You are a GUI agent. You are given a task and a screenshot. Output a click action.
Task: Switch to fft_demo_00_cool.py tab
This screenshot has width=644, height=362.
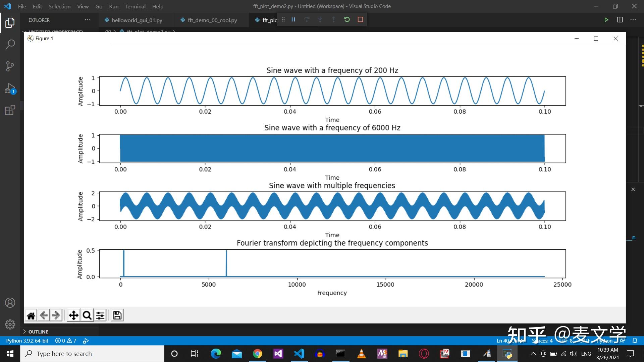pos(212,20)
